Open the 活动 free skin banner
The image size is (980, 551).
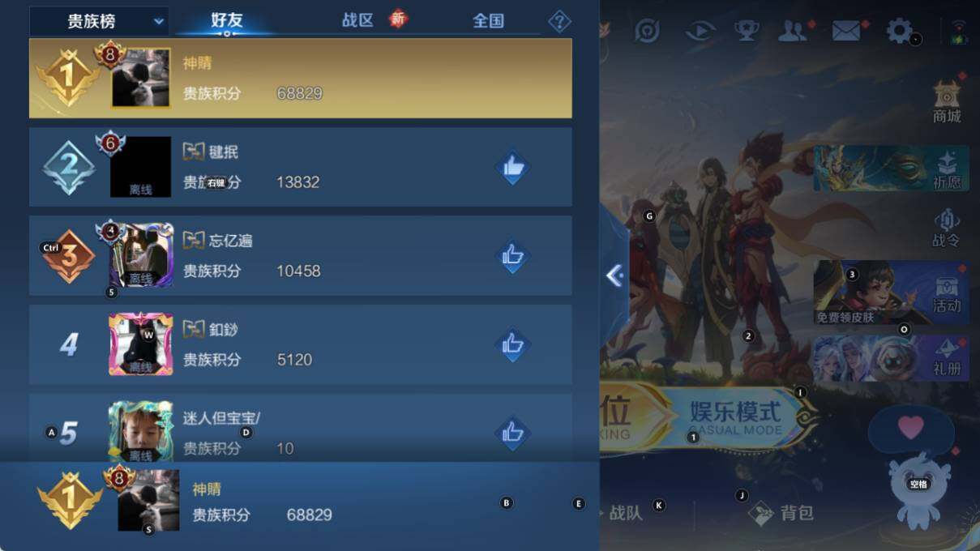coord(891,293)
